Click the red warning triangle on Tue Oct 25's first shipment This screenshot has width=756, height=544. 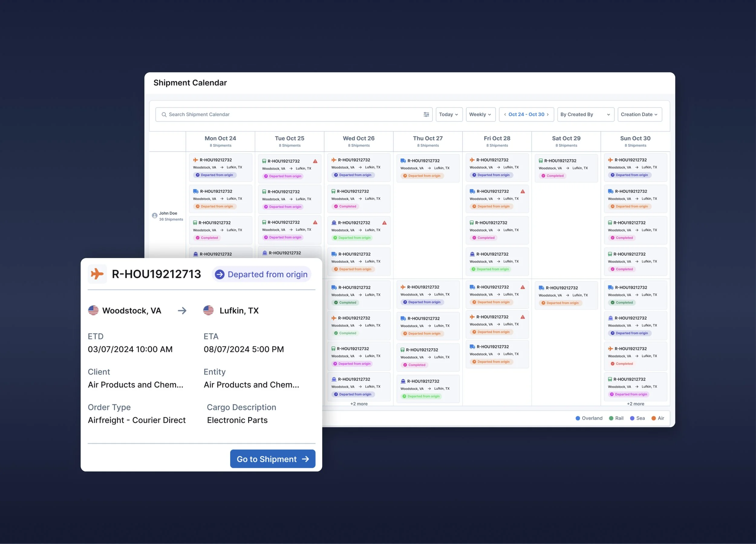pyautogui.click(x=315, y=161)
